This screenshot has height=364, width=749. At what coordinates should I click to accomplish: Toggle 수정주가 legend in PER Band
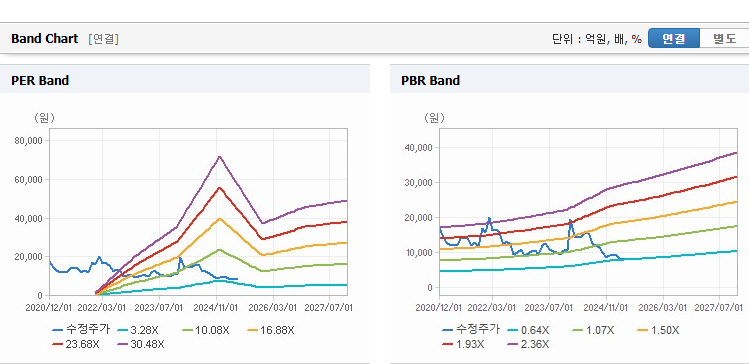point(81,330)
